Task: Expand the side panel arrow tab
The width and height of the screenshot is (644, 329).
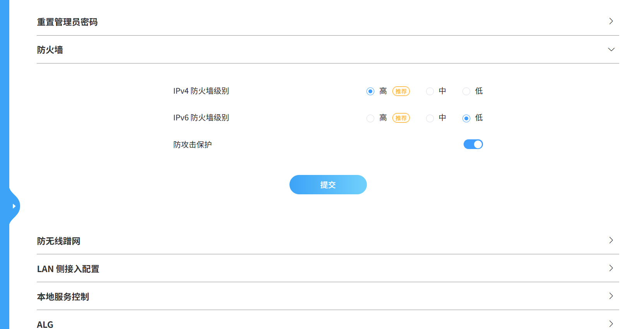Action: coord(14,206)
